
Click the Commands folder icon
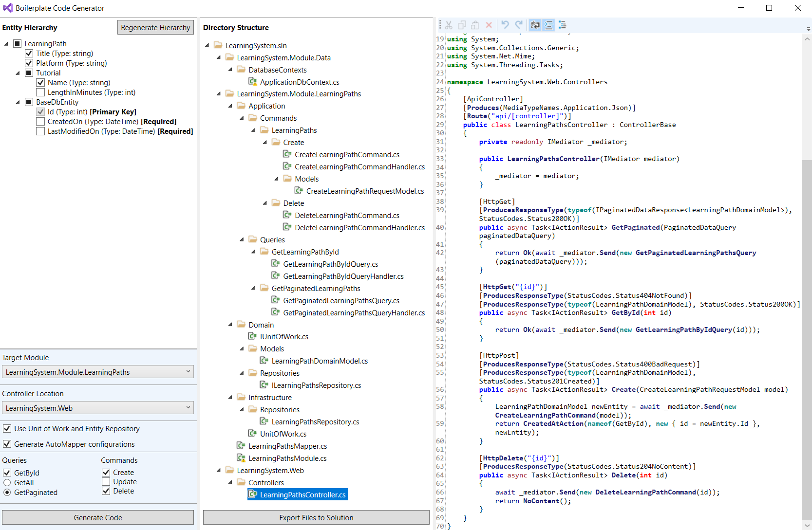click(252, 118)
